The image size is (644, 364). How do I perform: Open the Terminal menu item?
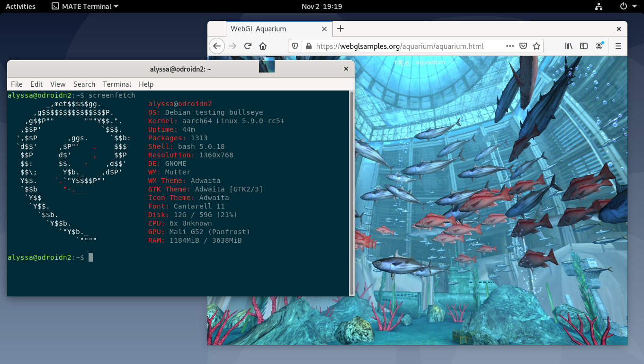click(117, 84)
